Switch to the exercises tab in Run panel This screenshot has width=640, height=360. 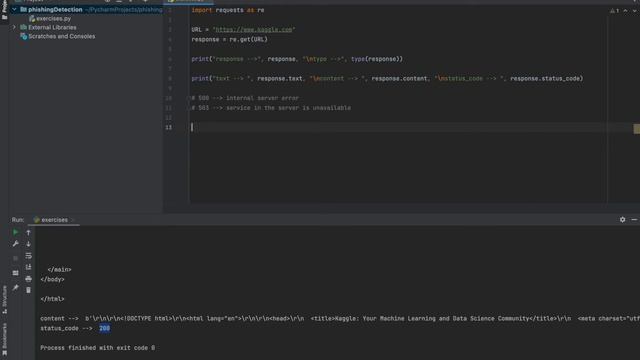pos(54,220)
